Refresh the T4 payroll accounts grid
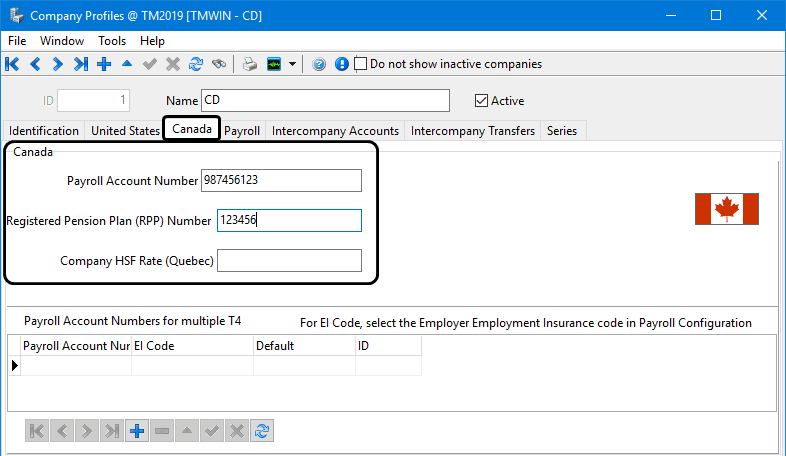The height and width of the screenshot is (456, 786). (263, 431)
